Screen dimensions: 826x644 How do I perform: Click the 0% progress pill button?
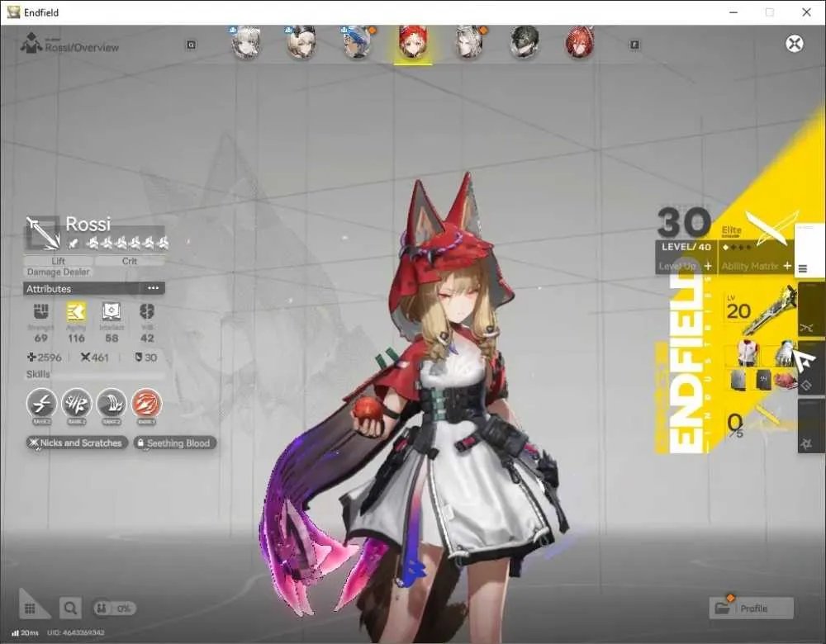coord(114,608)
